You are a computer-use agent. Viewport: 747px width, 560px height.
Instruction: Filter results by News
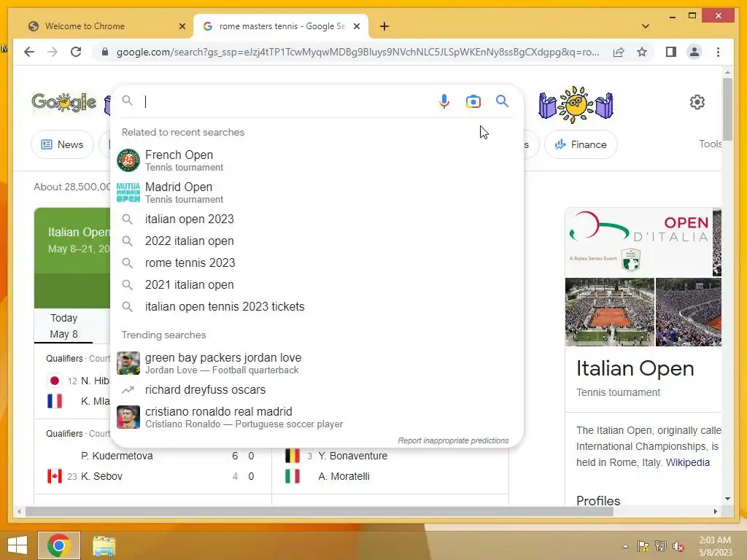click(63, 144)
